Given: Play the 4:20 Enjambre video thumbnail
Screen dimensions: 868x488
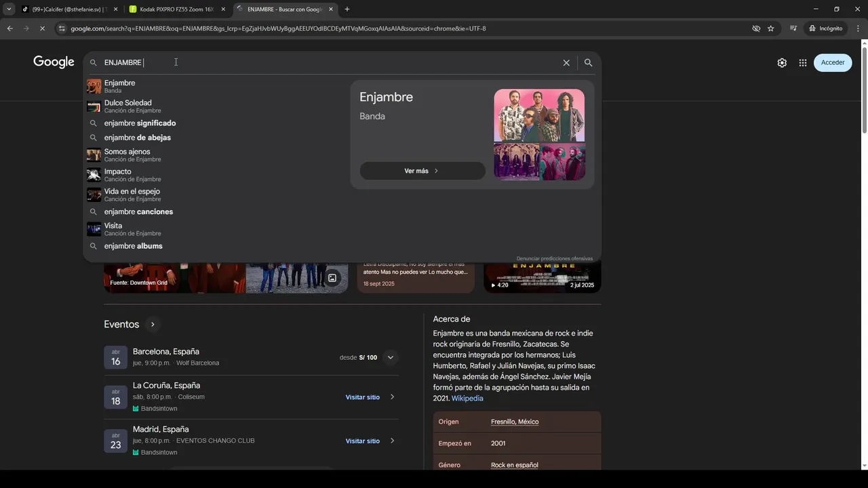Looking at the screenshot, I should [542, 278].
